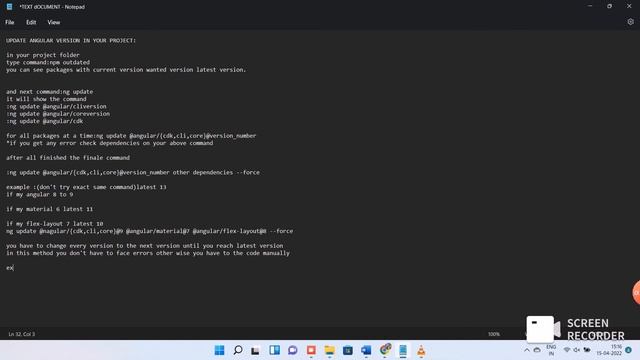The height and width of the screenshot is (360, 640).
Task: Click the line 'in your project folder'
Action: point(43,55)
